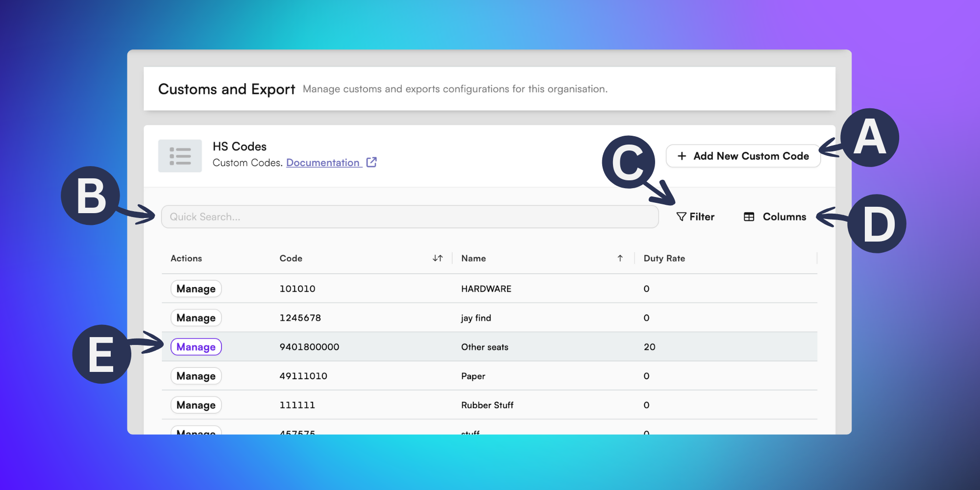Click duty rate 20 for Other seats
This screenshot has height=490, width=980.
649,347
